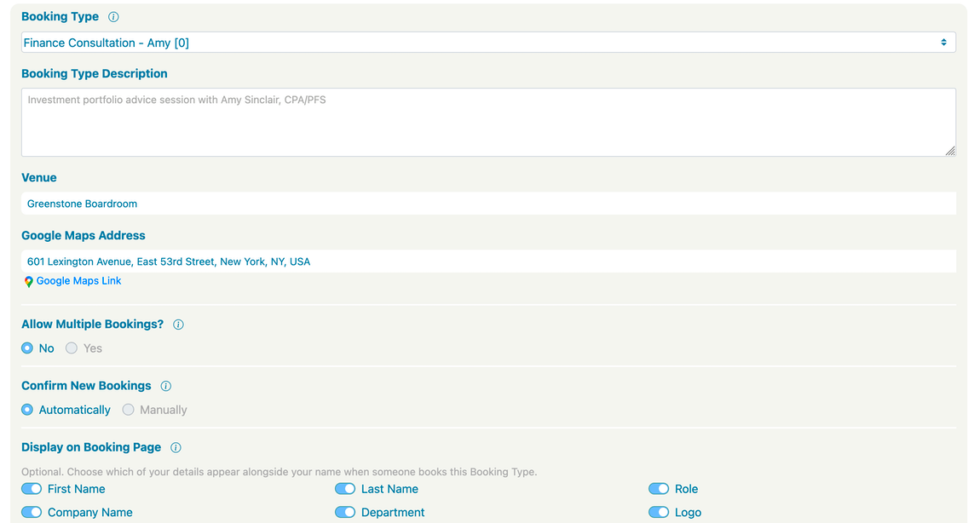Viewport: 980px width, 523px height.
Task: Click the 'Google Maps Address' heading
Action: point(84,236)
